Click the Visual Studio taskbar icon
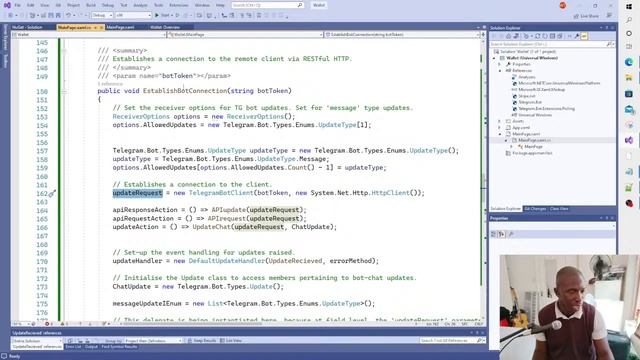This screenshot has height=360, width=640. coord(629,140)
